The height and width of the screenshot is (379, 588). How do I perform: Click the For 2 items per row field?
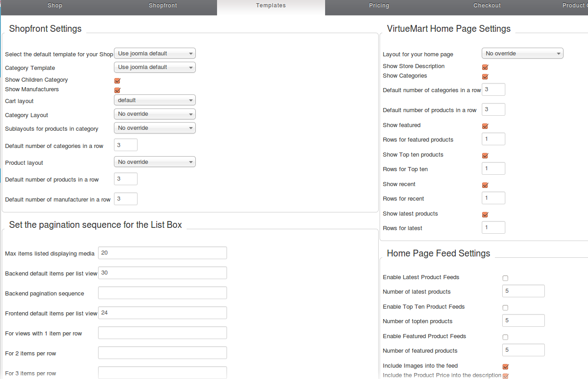pos(163,353)
